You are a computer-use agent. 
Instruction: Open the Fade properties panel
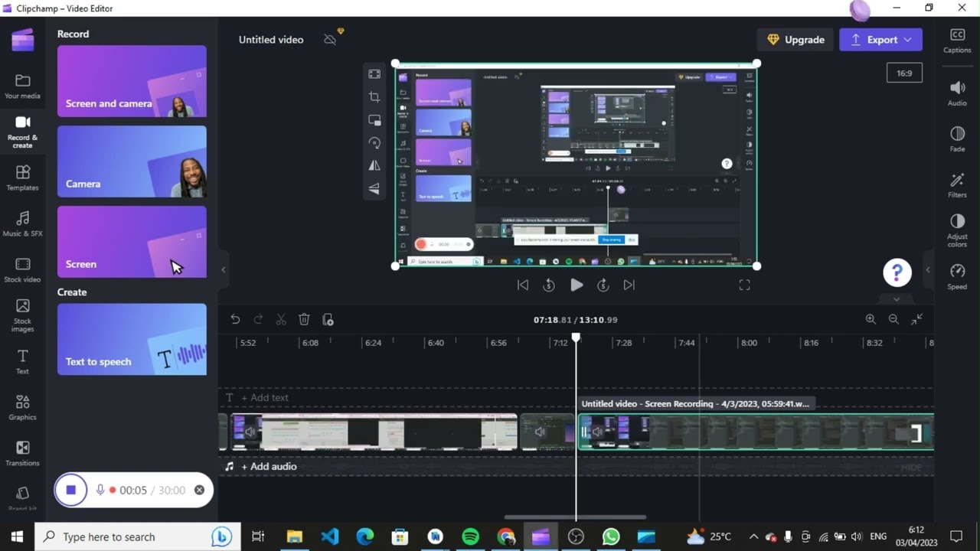click(957, 140)
